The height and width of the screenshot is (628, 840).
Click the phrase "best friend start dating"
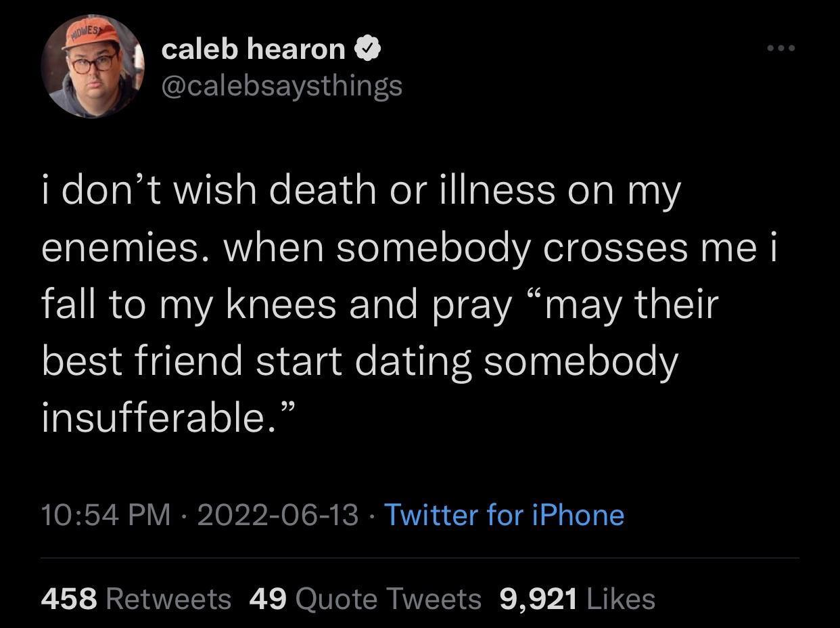(257, 361)
